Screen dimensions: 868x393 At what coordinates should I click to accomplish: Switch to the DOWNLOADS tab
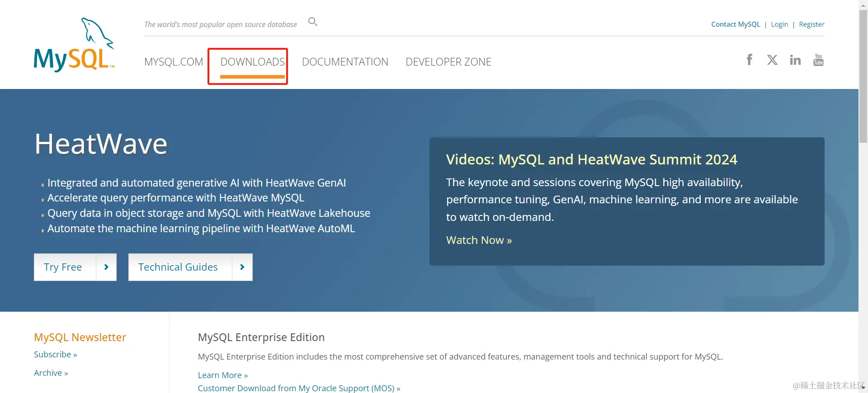(253, 62)
